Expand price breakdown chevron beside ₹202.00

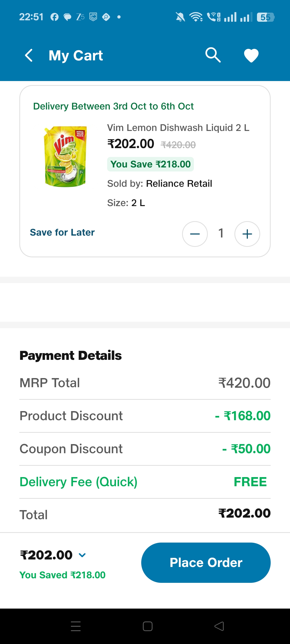[x=82, y=555]
